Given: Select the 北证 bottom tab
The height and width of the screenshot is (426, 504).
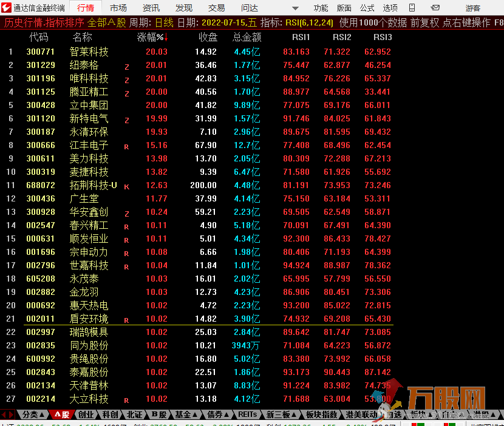Looking at the screenshot, I should (x=134, y=414).
